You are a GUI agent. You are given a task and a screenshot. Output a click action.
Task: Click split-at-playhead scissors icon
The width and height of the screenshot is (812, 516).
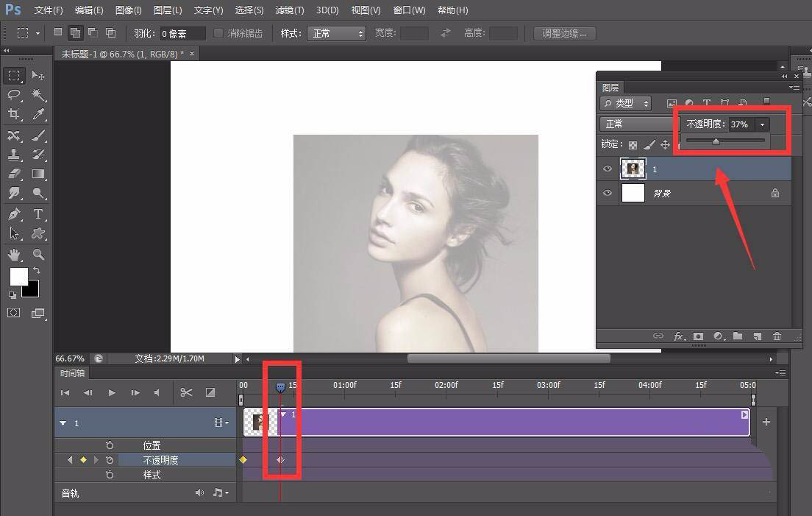[186, 392]
